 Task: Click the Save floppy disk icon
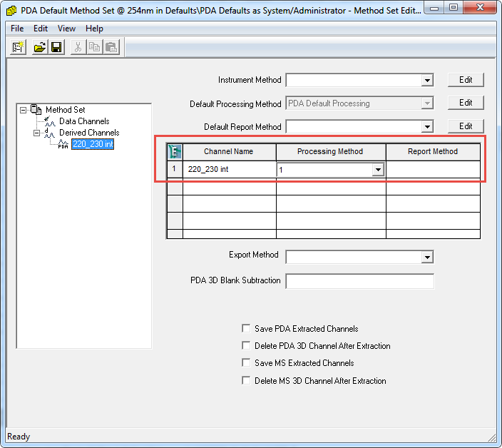tap(56, 48)
